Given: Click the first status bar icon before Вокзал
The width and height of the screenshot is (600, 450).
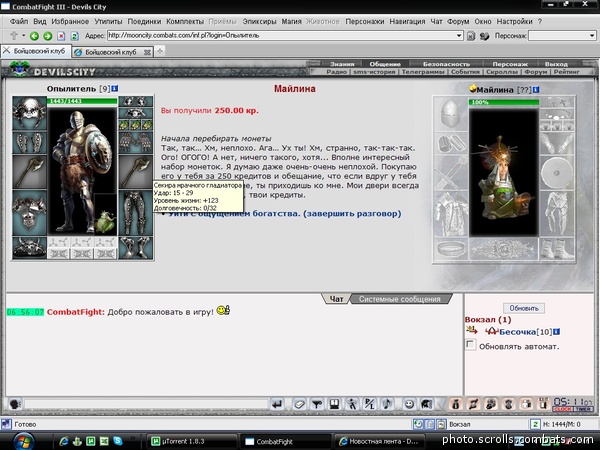Looking at the screenshot, I should (418, 424).
